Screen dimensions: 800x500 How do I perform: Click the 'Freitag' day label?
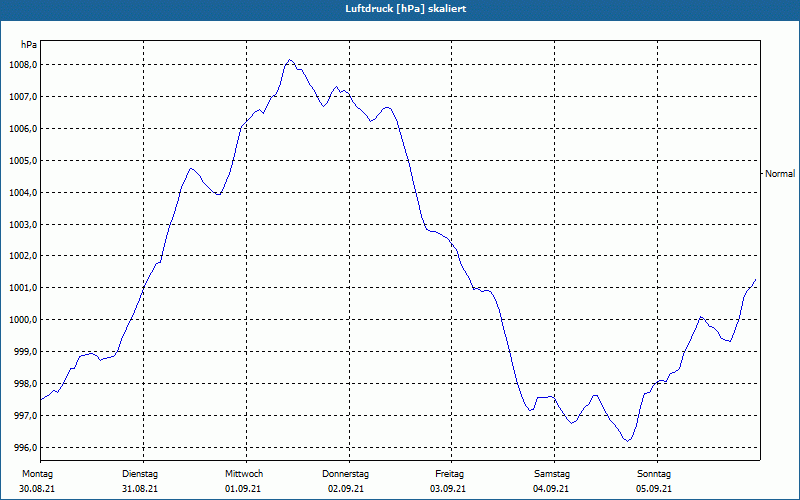(x=449, y=474)
